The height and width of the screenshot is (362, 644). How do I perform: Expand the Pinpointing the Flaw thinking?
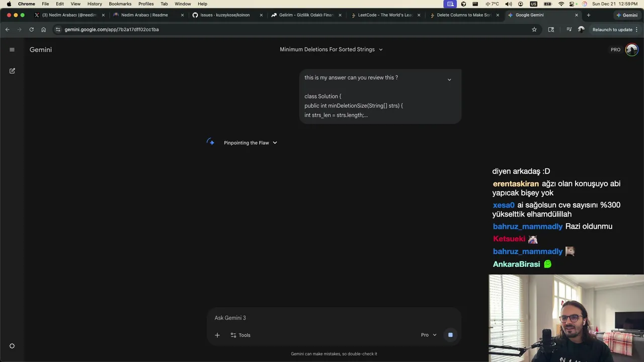pyautogui.click(x=251, y=143)
